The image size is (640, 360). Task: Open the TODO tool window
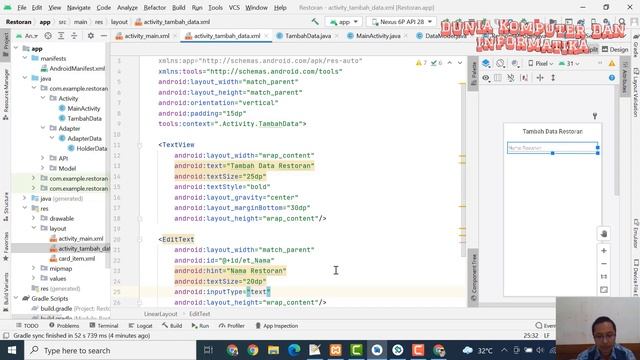tap(27, 326)
